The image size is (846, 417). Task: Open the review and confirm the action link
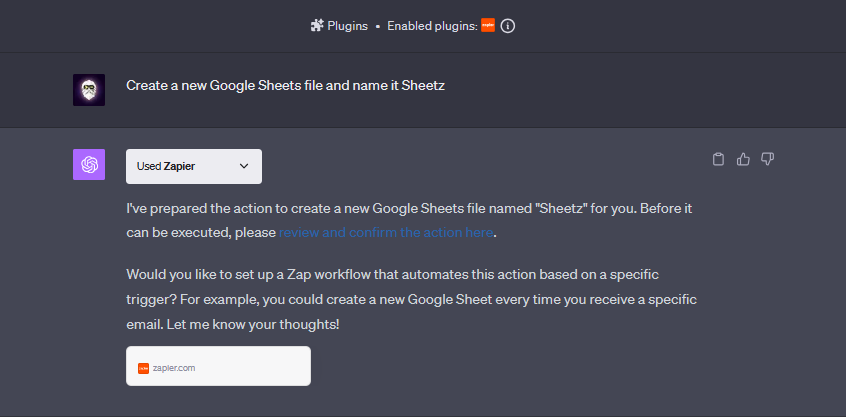tap(386, 233)
